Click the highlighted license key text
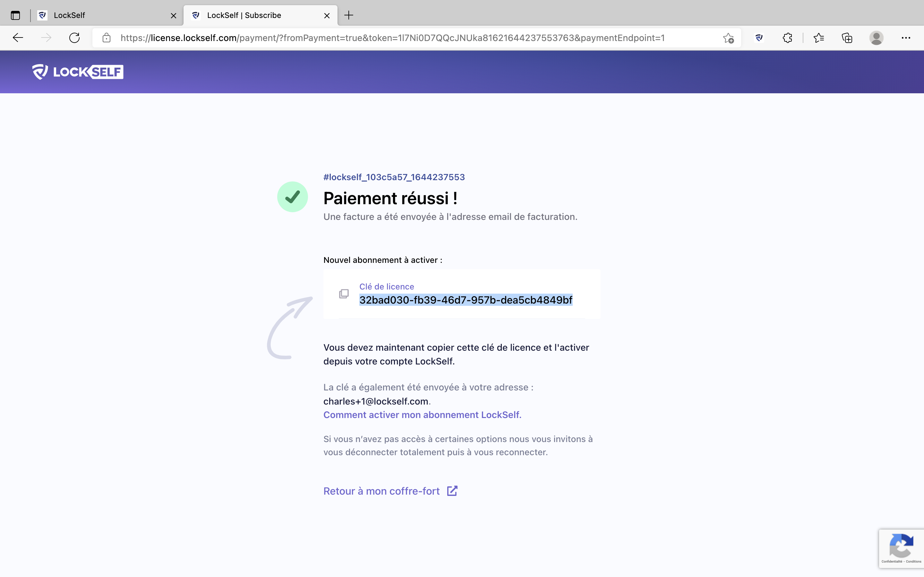This screenshot has width=924, height=577. pos(466,300)
